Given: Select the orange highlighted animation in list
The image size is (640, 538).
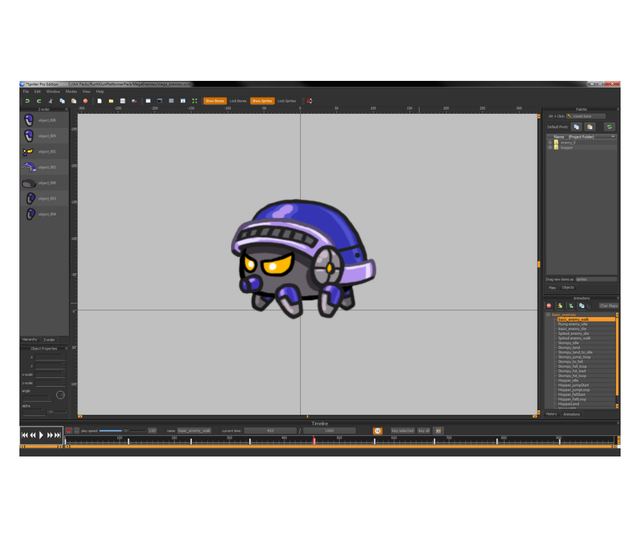Looking at the screenshot, I should coord(585,319).
